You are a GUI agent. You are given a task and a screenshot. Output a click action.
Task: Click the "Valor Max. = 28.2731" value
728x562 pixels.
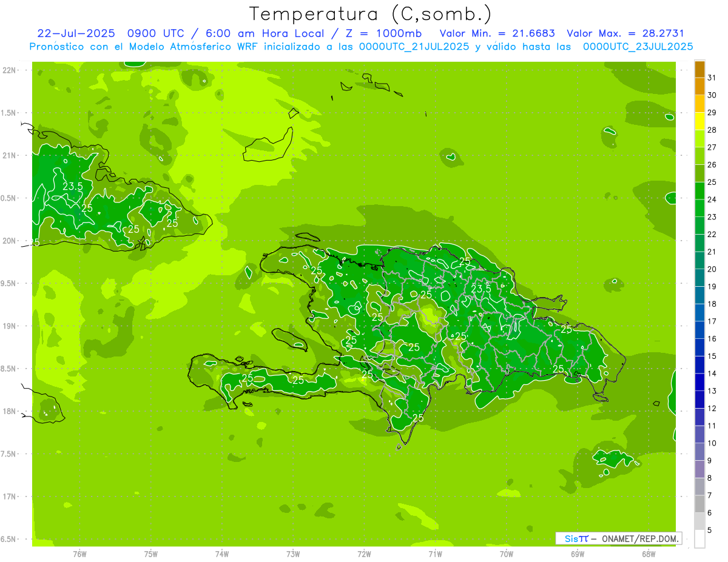click(625, 33)
